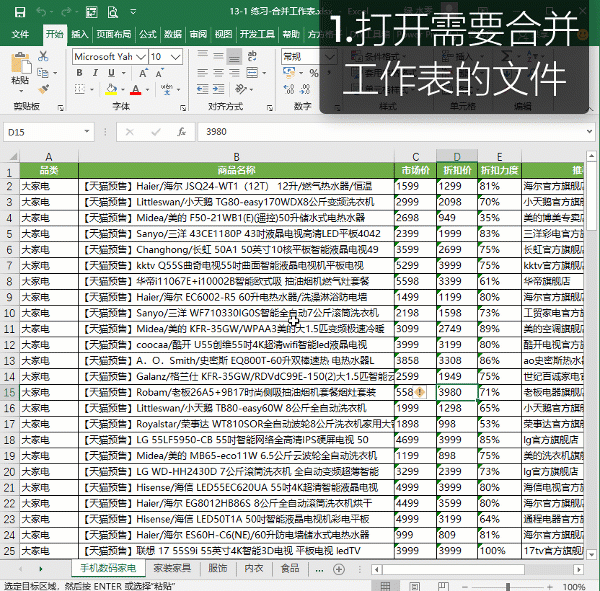Switch to the 服饰 sheet tab
This screenshot has height=591, width=600.
(217, 568)
